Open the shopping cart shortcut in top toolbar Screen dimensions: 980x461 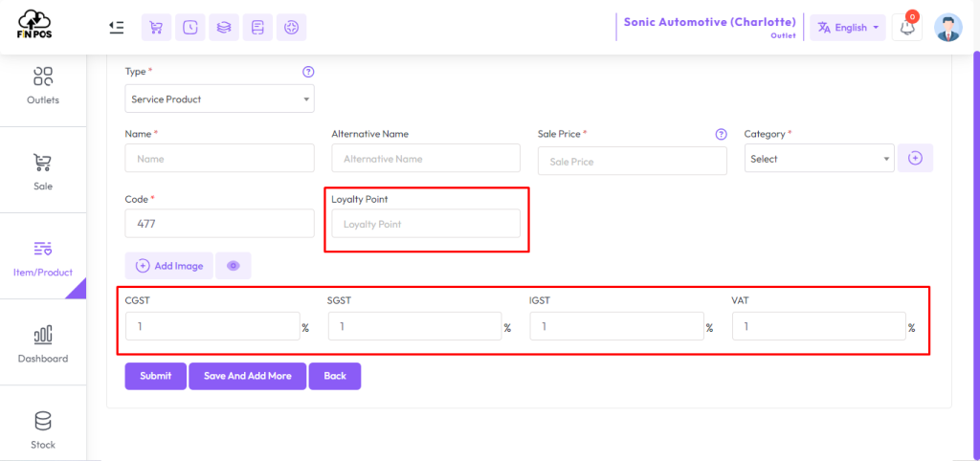pyautogui.click(x=156, y=28)
